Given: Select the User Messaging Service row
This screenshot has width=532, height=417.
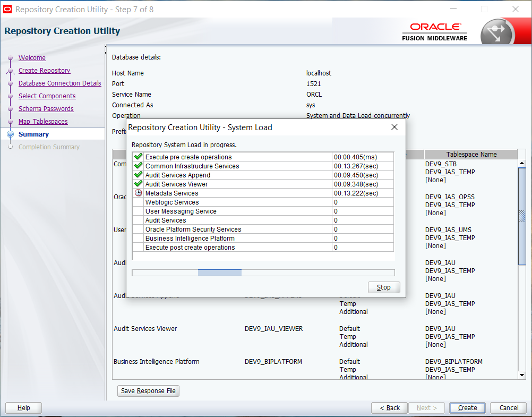Looking at the screenshot, I should point(263,211).
